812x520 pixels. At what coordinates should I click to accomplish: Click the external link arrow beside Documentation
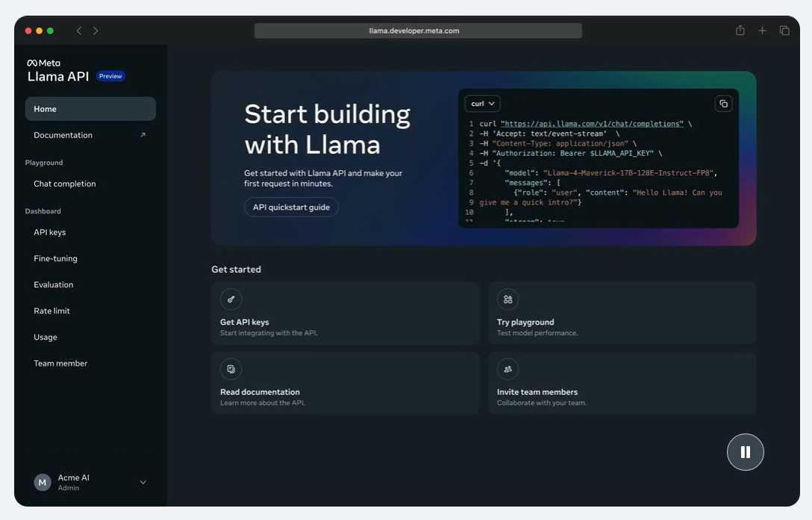pyautogui.click(x=143, y=135)
